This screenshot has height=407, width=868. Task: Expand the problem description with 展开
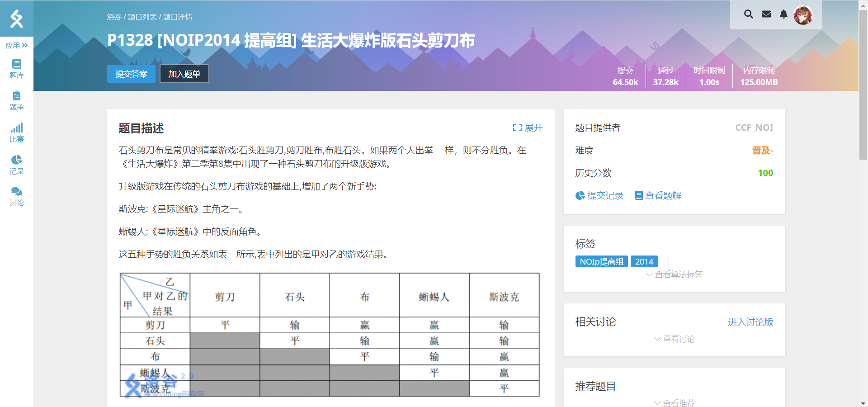click(x=528, y=128)
